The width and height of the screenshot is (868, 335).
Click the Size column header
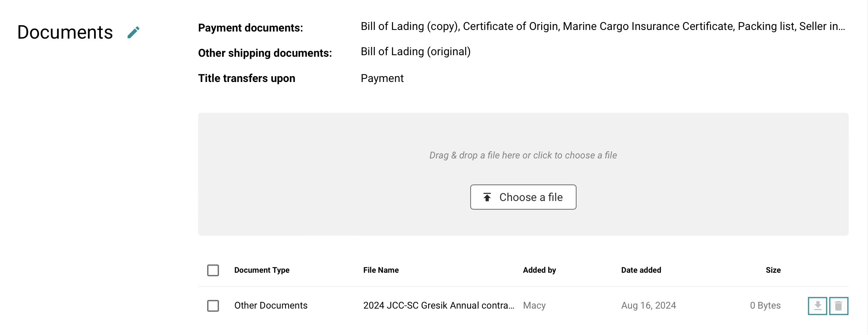pyautogui.click(x=773, y=270)
